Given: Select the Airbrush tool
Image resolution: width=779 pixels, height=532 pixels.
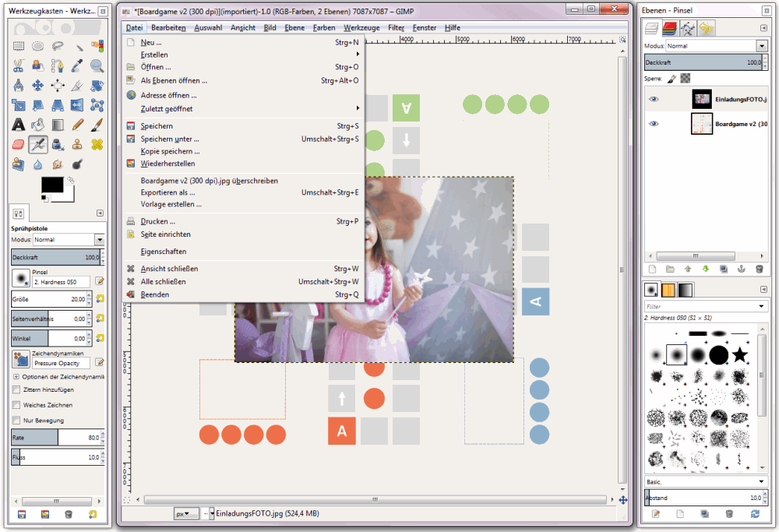Looking at the screenshot, I should (x=37, y=145).
